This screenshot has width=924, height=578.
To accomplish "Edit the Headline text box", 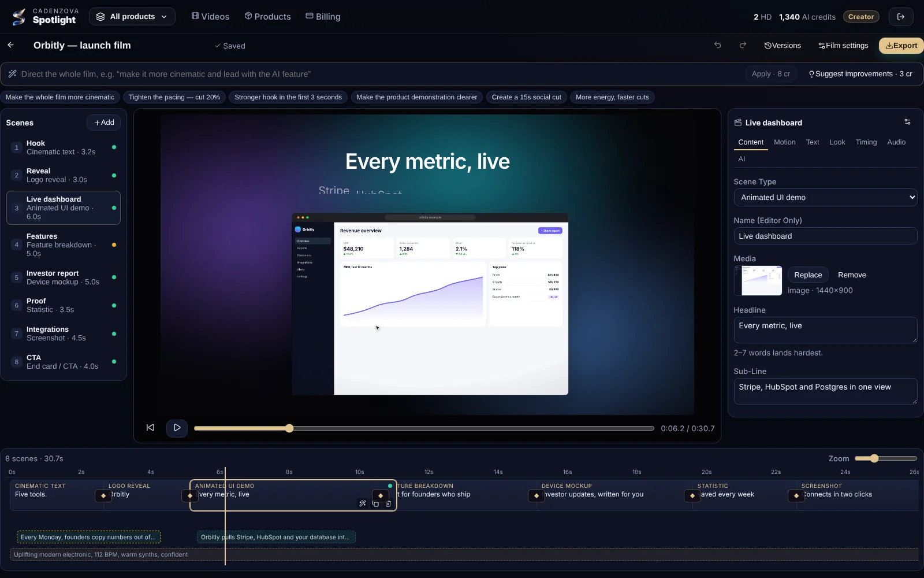I will pos(825,330).
